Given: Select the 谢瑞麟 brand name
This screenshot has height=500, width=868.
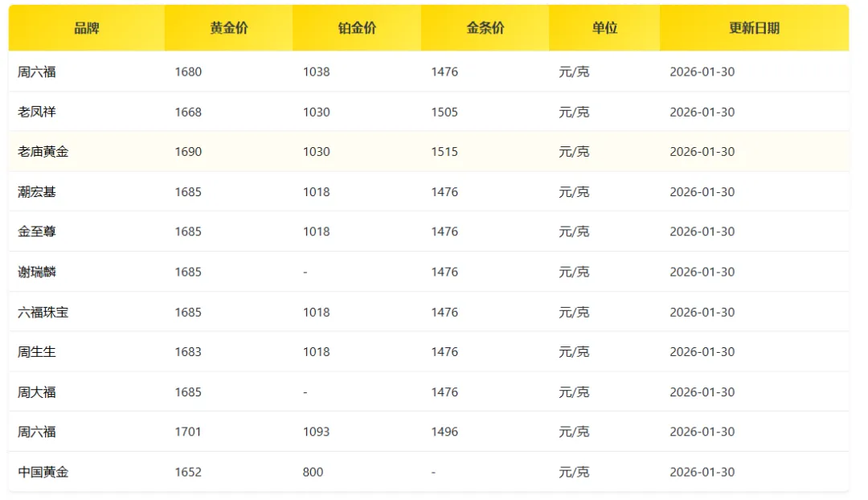Looking at the screenshot, I should [37, 272].
